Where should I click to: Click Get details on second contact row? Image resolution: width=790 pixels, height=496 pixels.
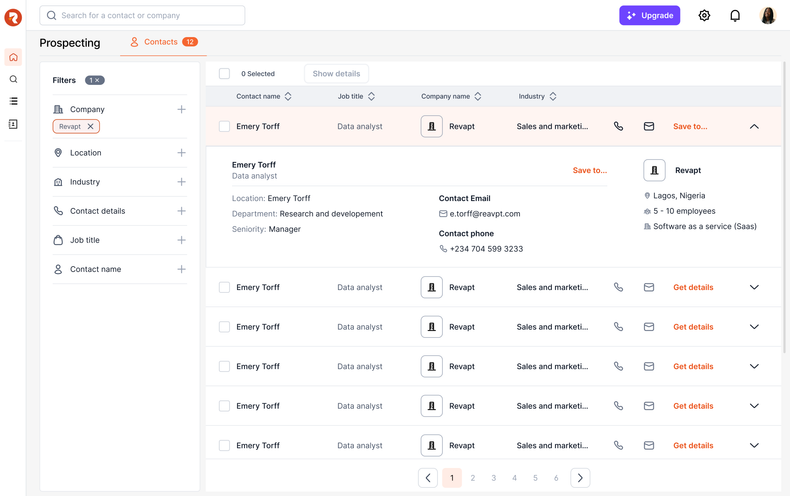pos(693,288)
